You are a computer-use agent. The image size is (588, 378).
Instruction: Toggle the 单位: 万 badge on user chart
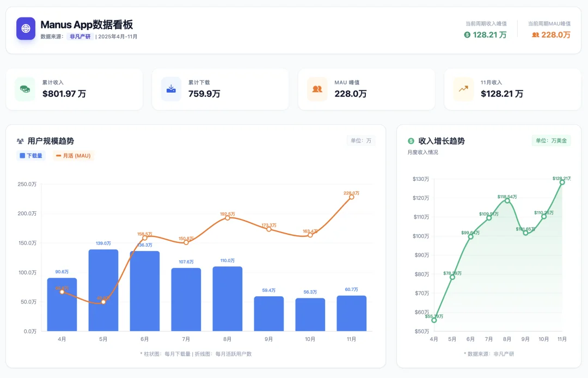coord(360,141)
